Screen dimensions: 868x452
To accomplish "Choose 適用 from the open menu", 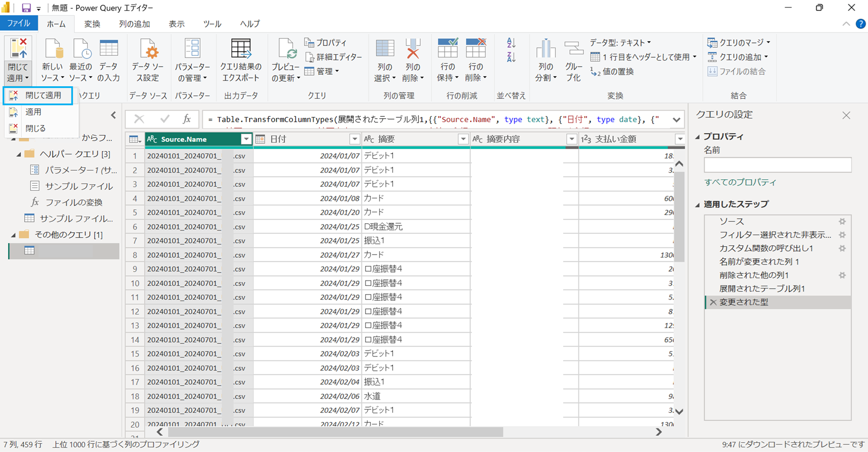I will 33,111.
